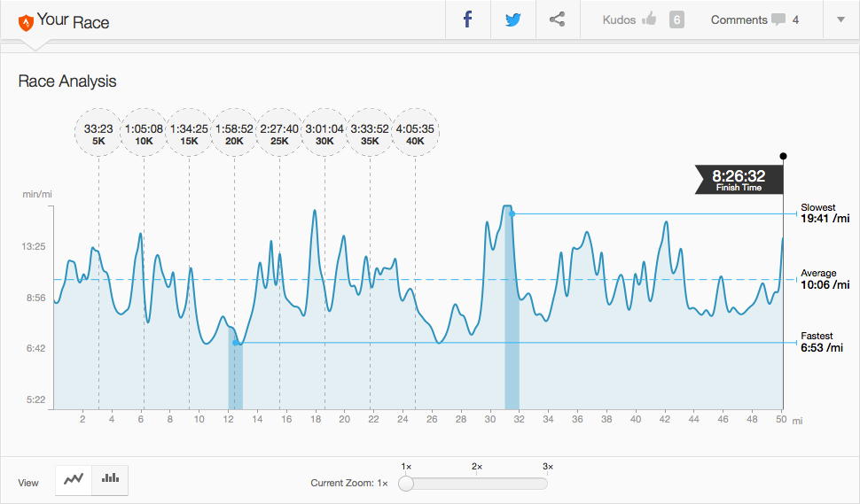Open the Your Race title
The width and height of the screenshot is (860, 504).
point(74,20)
